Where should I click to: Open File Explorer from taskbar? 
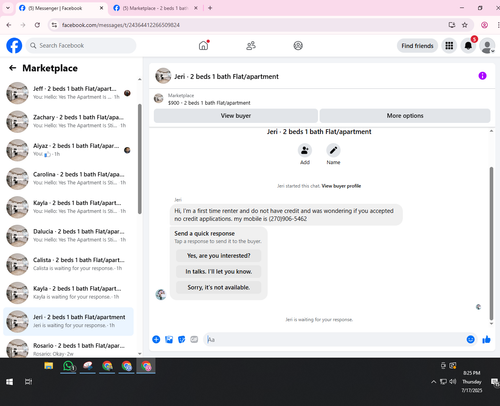click(49, 366)
